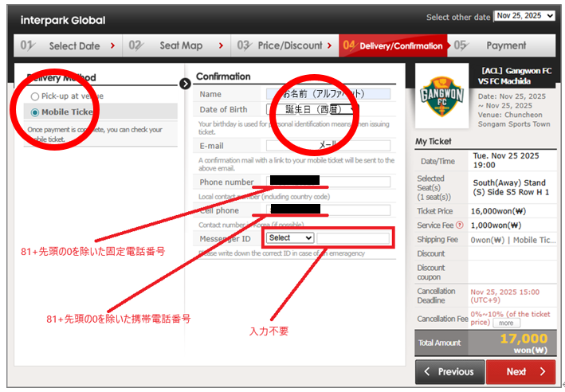Viewport: 565px width, 392px height.
Task: Go to the Select Date step tab
Action: tap(68, 45)
